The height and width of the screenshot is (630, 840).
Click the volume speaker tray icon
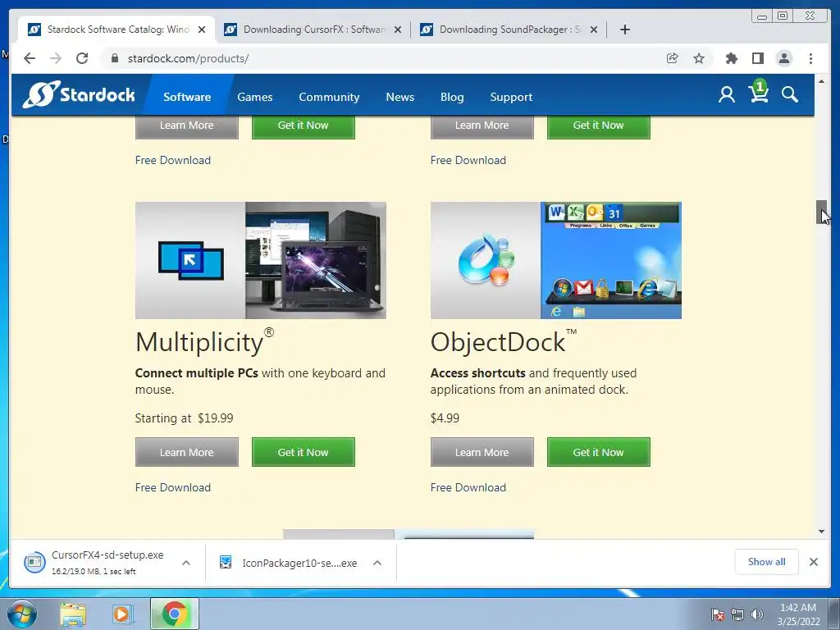pyautogui.click(x=756, y=614)
